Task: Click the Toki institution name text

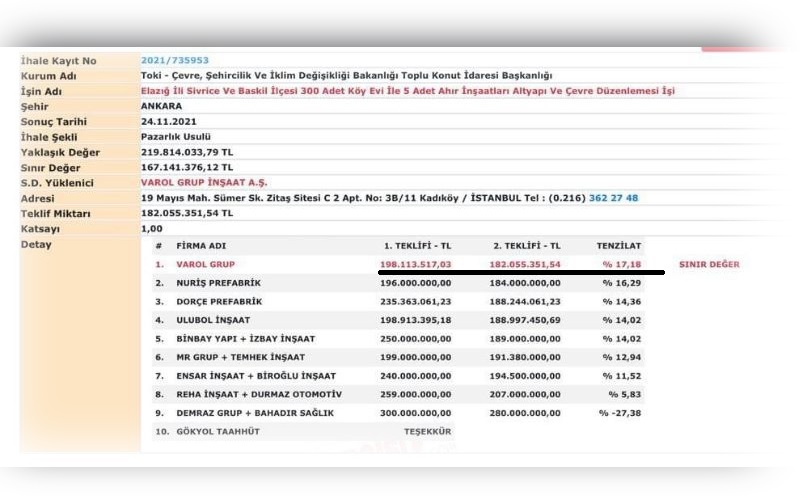Action: (347, 75)
